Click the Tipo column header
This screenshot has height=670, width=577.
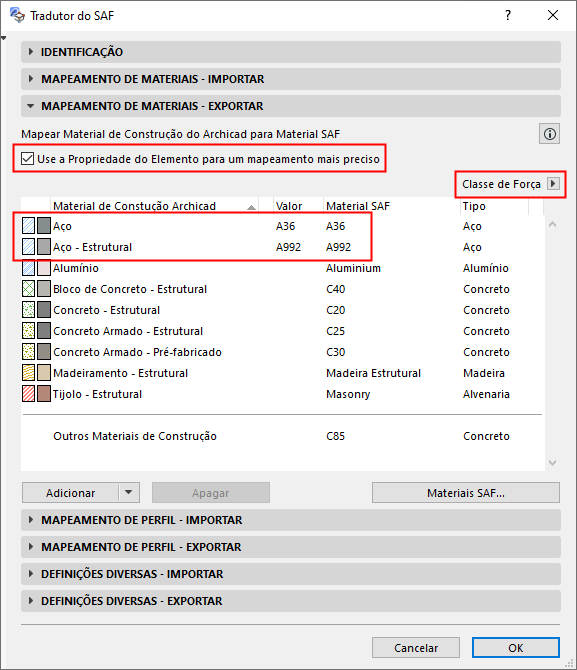coord(495,206)
